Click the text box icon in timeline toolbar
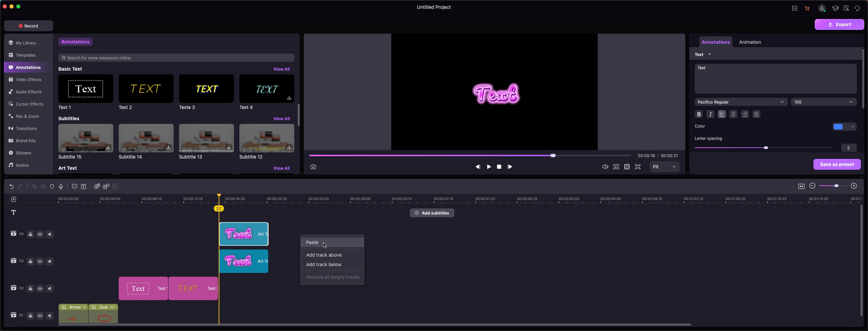Image resolution: width=868 pixels, height=331 pixels. 83,186
